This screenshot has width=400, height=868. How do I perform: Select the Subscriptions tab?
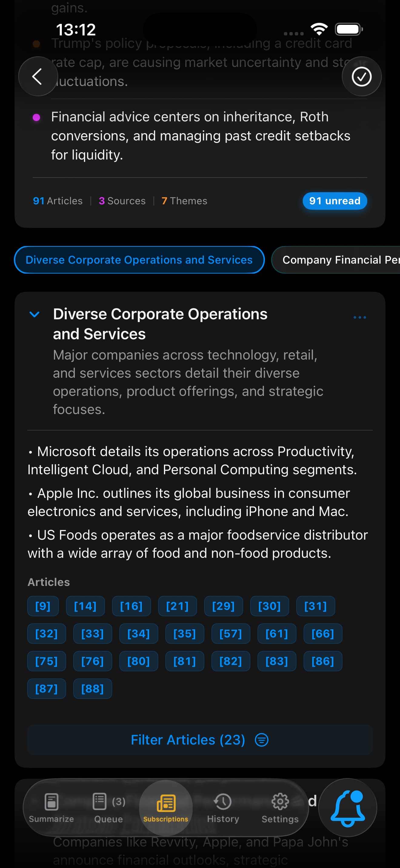[165, 807]
